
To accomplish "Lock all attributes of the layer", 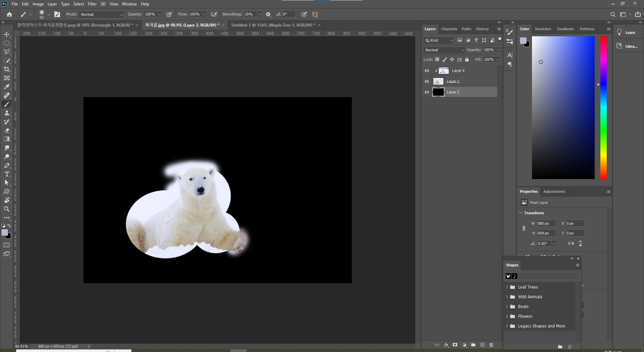I will click(x=467, y=59).
